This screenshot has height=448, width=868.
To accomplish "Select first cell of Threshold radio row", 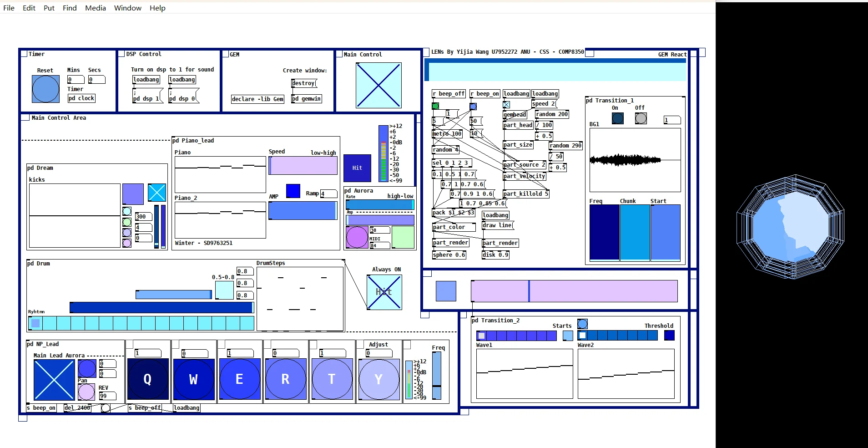I will tap(582, 336).
